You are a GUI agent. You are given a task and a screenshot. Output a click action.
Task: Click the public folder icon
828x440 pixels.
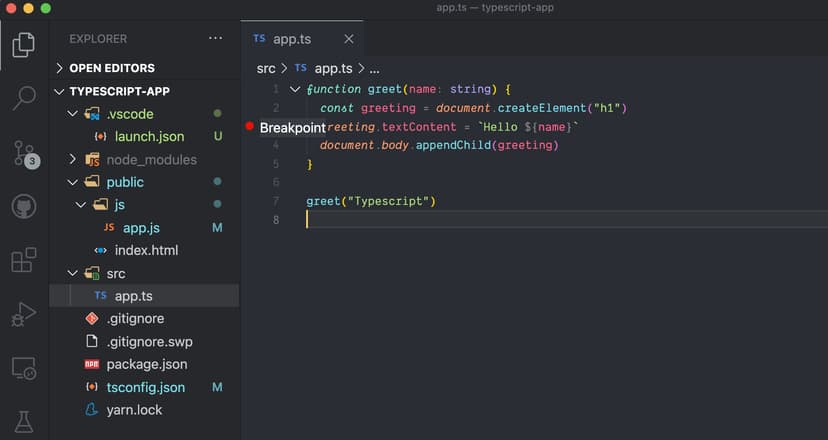[x=92, y=182]
